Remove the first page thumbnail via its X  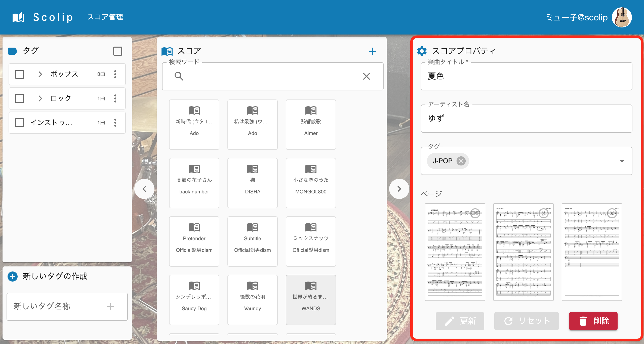click(475, 213)
